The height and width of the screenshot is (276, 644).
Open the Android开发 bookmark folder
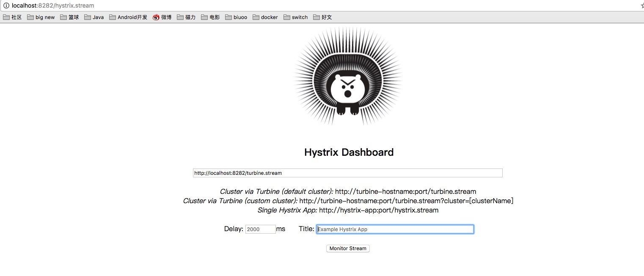128,17
